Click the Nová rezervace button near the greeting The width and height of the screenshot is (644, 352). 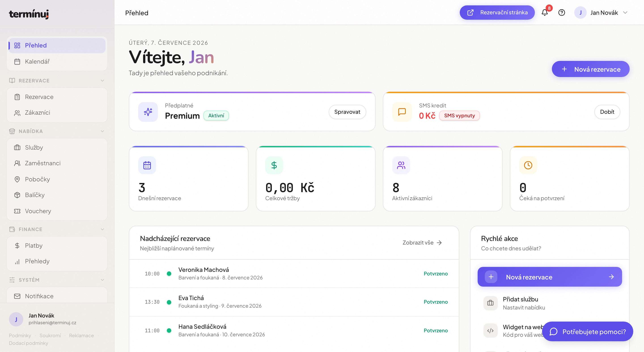591,69
